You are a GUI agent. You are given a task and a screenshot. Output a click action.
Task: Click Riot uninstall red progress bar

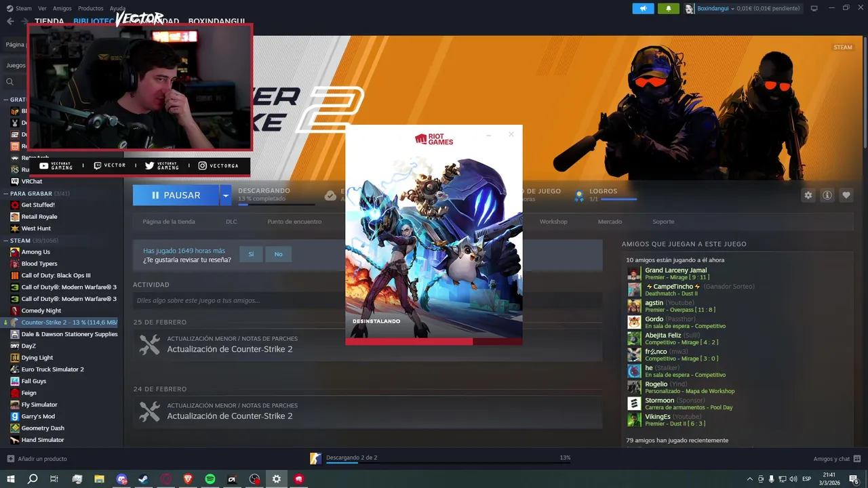click(434, 342)
